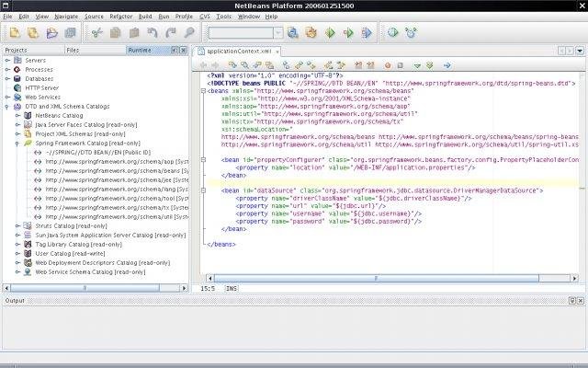
Task: Click the Attach Debugger icon
Action: click(367, 33)
